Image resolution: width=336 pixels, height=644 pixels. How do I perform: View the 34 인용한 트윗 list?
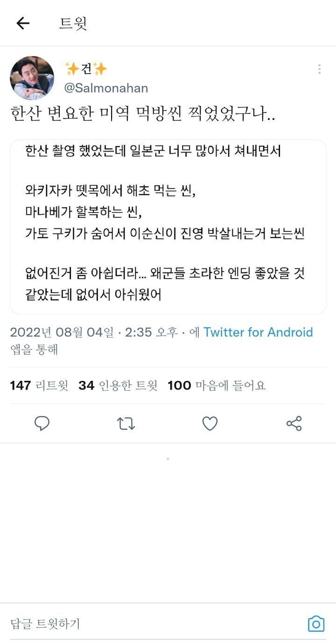tap(118, 385)
